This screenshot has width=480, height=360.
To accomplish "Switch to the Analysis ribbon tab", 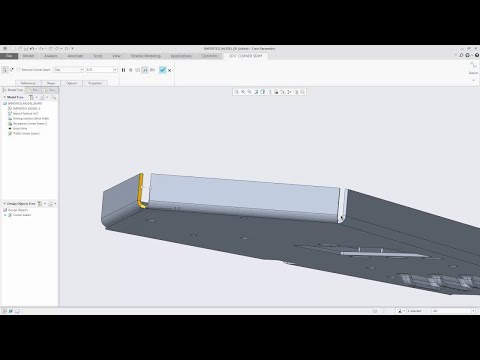I will coord(51,56).
